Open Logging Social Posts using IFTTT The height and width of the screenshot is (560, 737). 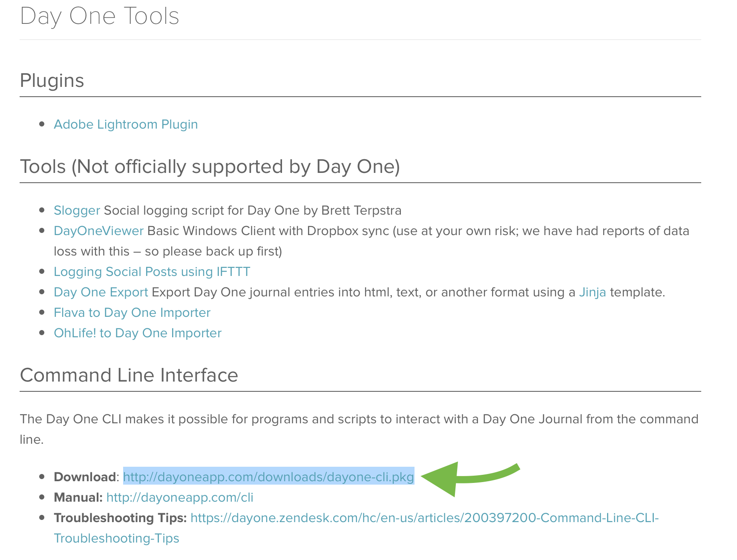point(152,272)
